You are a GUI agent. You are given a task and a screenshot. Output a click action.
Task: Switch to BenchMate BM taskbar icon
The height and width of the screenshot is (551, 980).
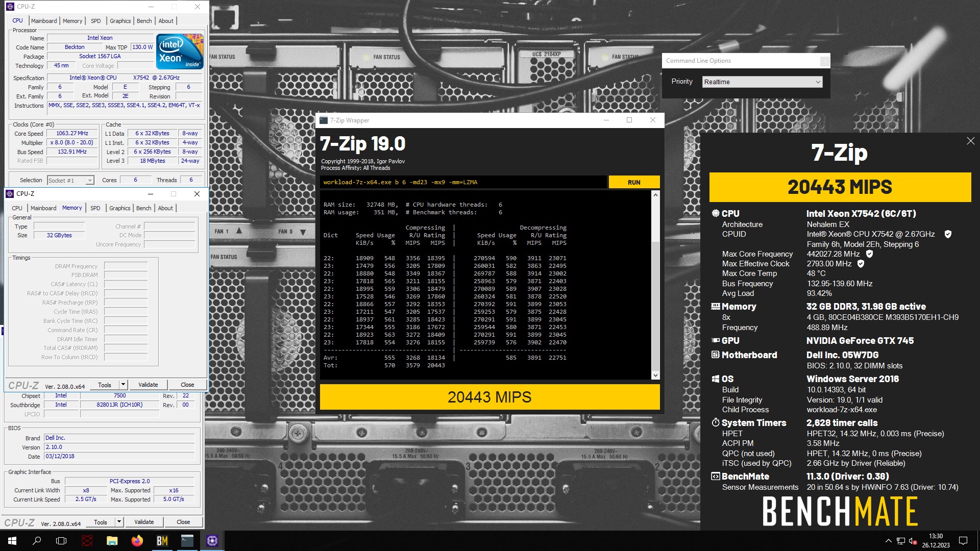point(162,541)
